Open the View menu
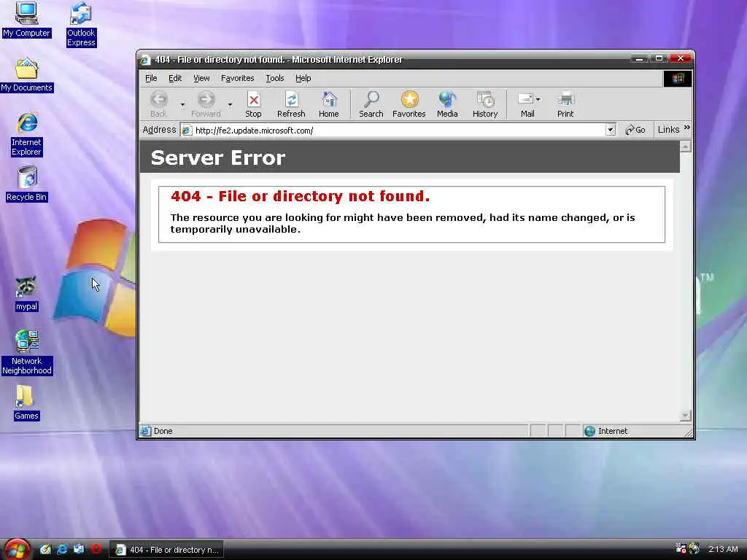 tap(201, 78)
